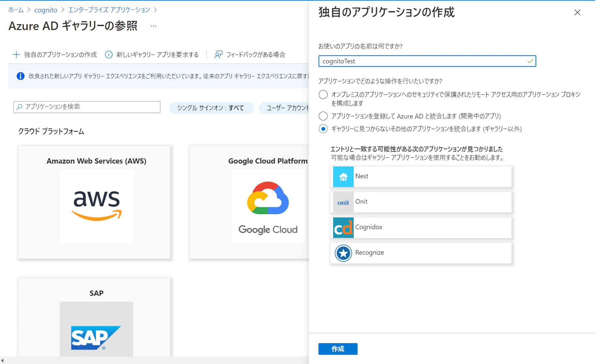The height and width of the screenshot is (364, 598).
Task: Click the クラウド プラットフォーム section heading
Action: (x=51, y=131)
